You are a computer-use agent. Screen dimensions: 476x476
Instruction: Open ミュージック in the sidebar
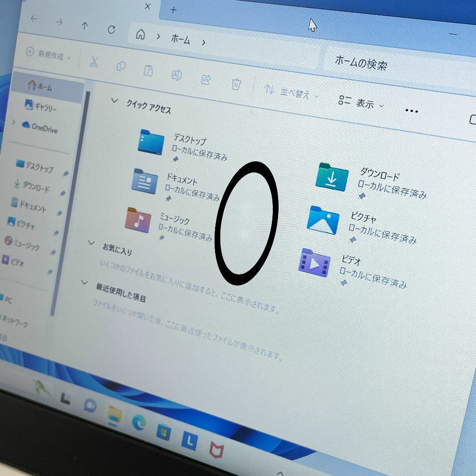[x=22, y=243]
